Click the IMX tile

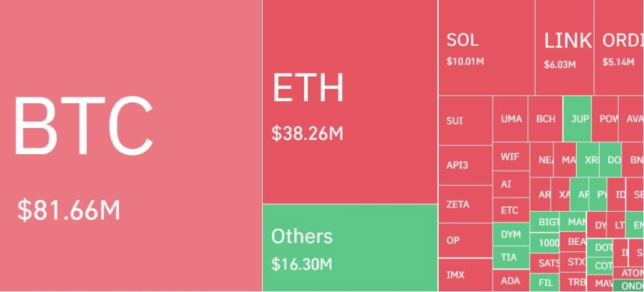(x=465, y=275)
